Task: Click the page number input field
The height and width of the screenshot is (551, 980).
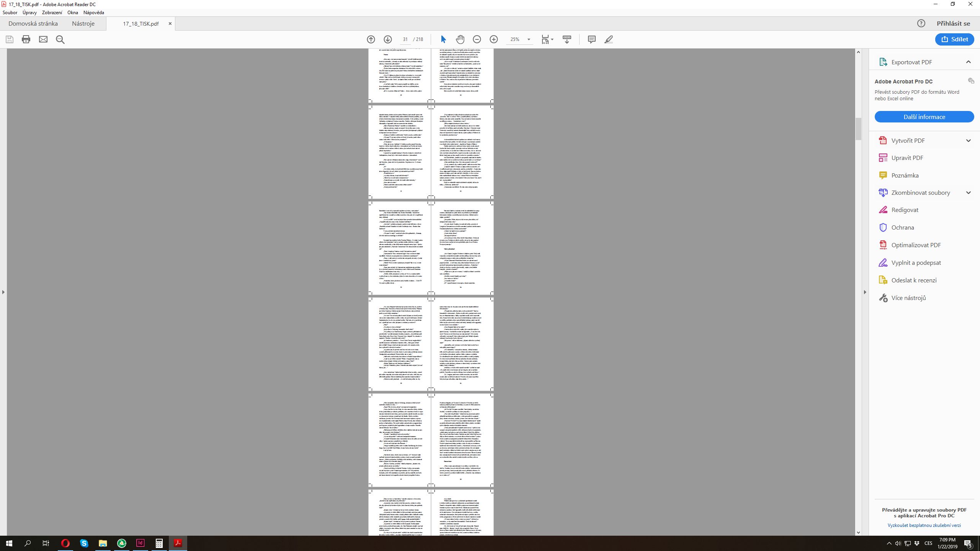Action: pos(405,39)
